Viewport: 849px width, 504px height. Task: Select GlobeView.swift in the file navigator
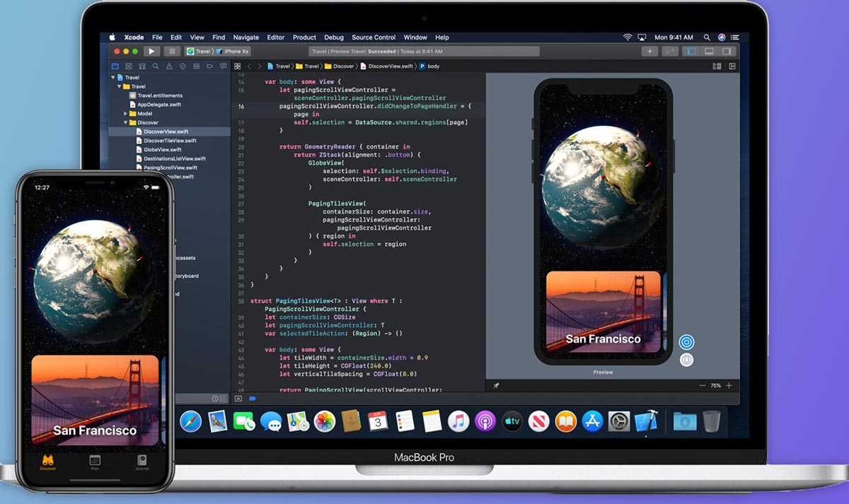click(x=162, y=150)
